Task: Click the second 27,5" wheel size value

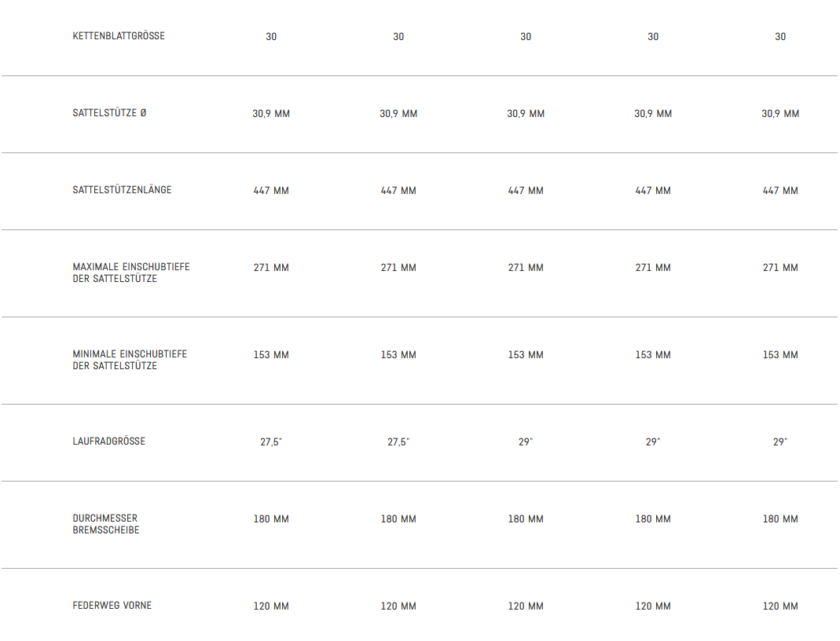Action: 398,442
